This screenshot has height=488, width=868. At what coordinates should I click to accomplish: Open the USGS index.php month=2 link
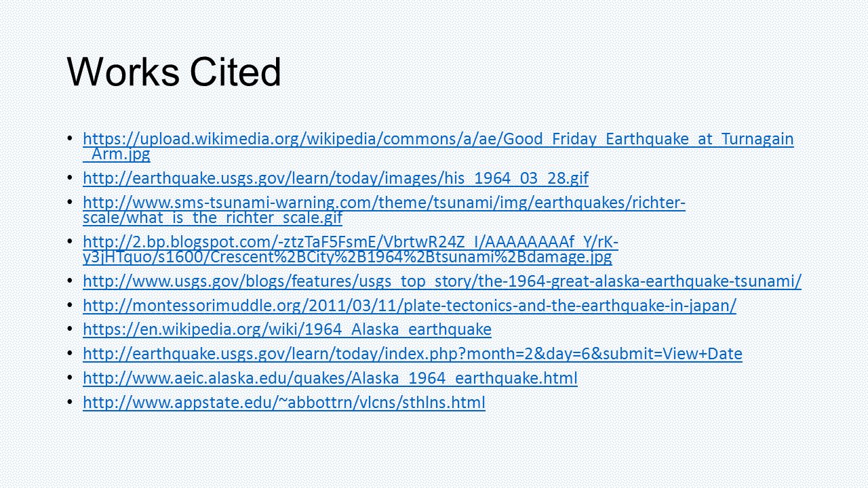point(412,353)
